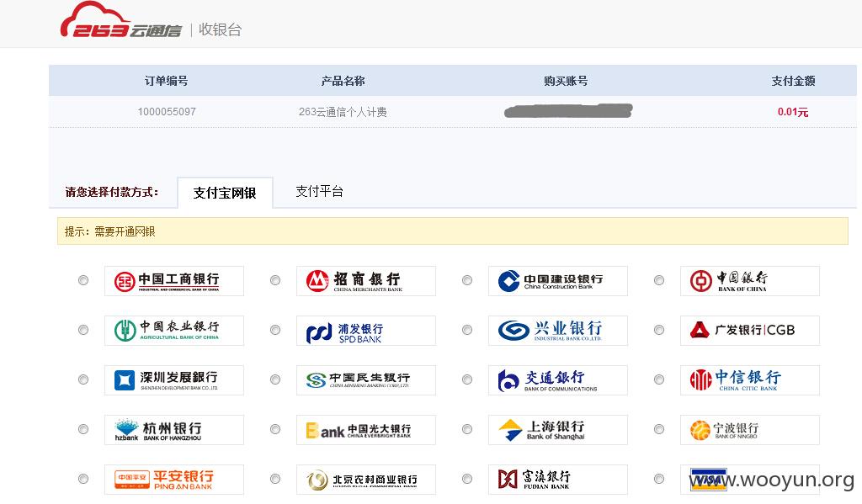
Task: Click the 支付金额 column header
Action: 793,81
